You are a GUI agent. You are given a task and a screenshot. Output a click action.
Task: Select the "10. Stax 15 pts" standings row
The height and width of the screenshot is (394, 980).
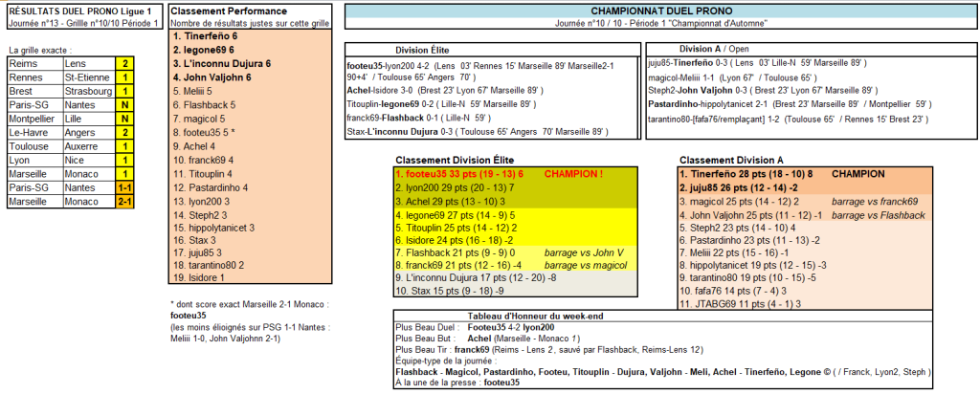pos(443,291)
